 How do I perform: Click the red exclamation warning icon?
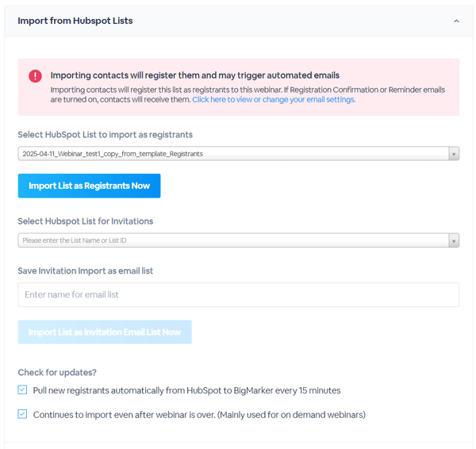click(x=35, y=76)
